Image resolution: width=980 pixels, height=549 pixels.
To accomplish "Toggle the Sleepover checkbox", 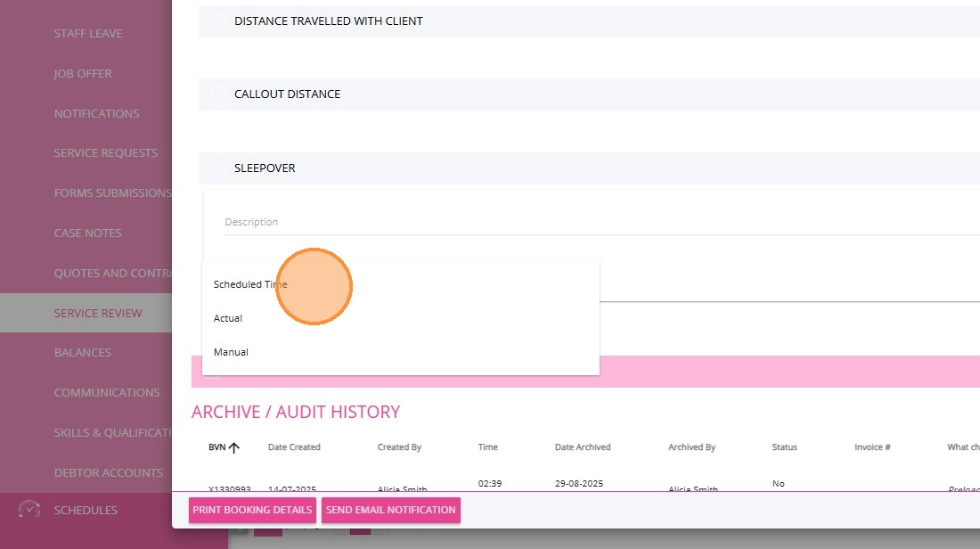I will (x=218, y=168).
